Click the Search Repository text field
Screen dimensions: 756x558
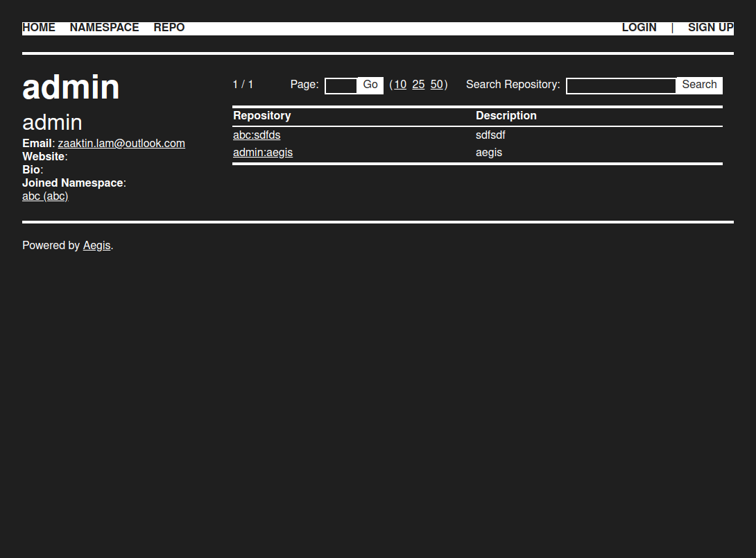[x=621, y=85]
